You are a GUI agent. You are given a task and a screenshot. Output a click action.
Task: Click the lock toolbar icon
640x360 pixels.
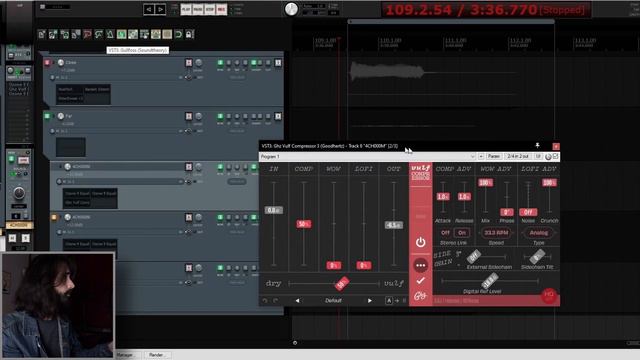pyautogui.click(x=189, y=34)
